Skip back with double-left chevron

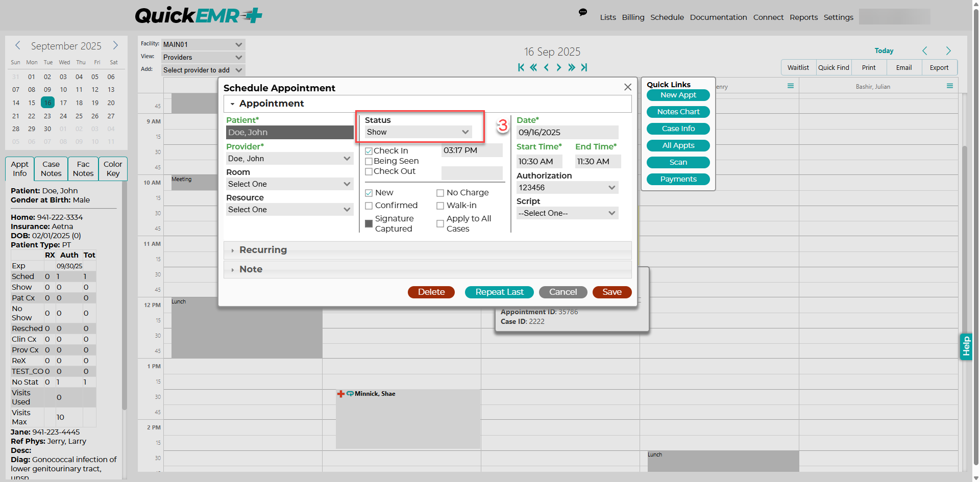[x=533, y=67]
